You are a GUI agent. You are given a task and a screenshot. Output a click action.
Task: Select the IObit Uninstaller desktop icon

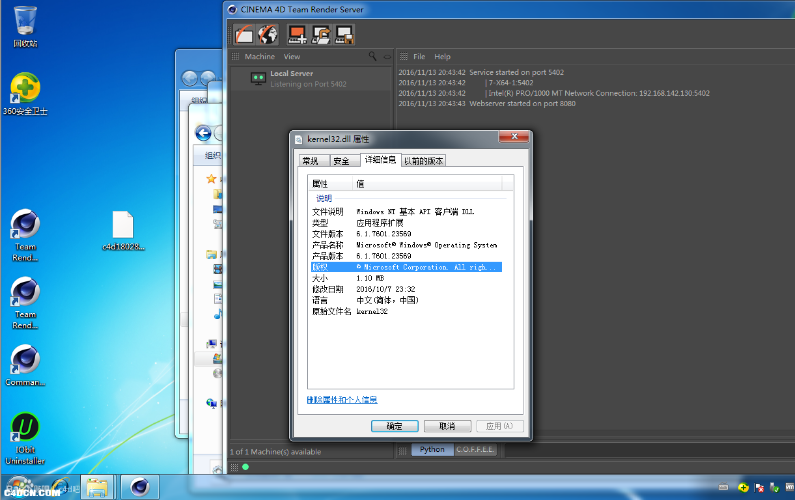pyautogui.click(x=25, y=439)
